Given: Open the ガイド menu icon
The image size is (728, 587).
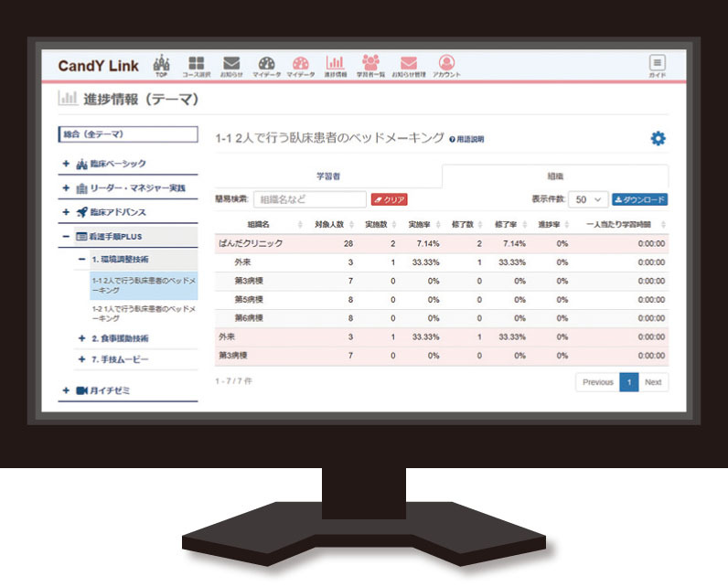Looking at the screenshot, I should click(657, 64).
